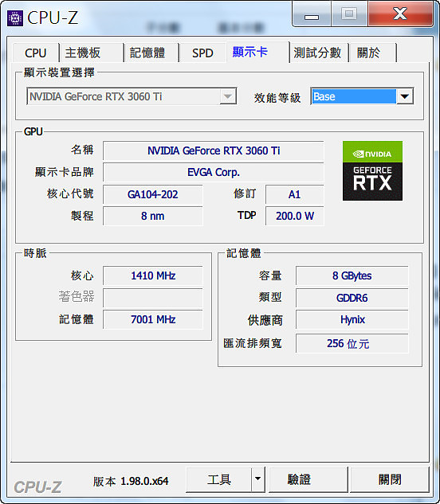This screenshot has width=440, height=504.
Task: Click the 驗證 validate button
Action: pos(308,479)
